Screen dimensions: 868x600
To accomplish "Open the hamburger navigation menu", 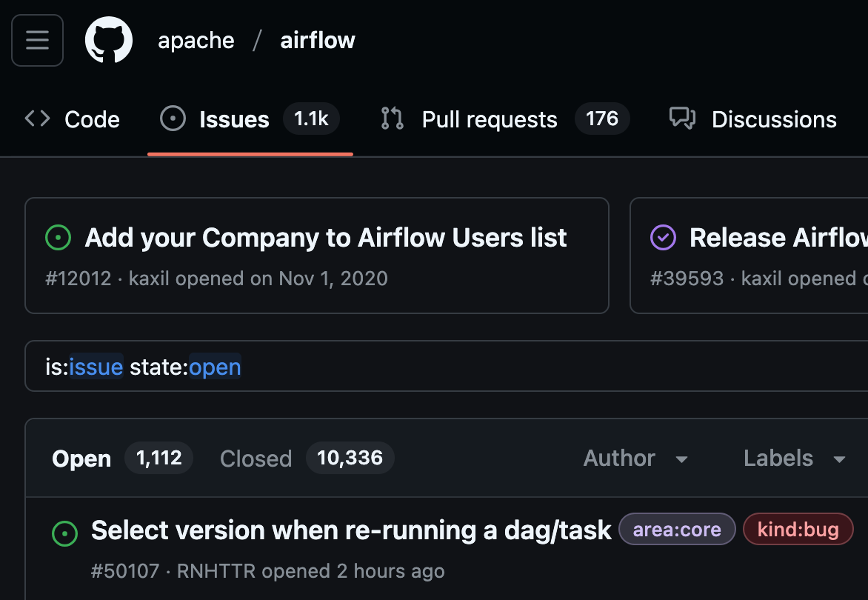I will 37,40.
